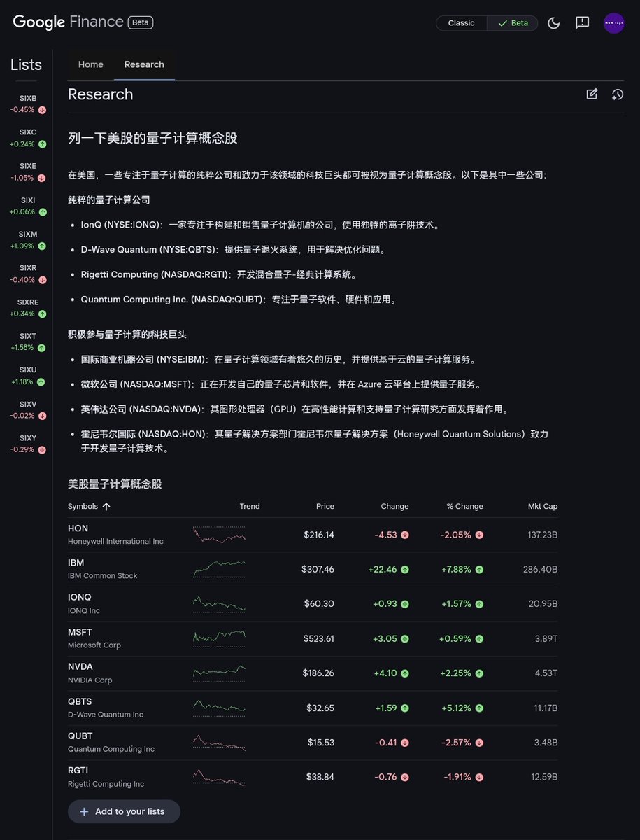The image size is (640, 840).
Task: Click the 纯粹的量子计算公司 heading
Action: [x=109, y=199]
